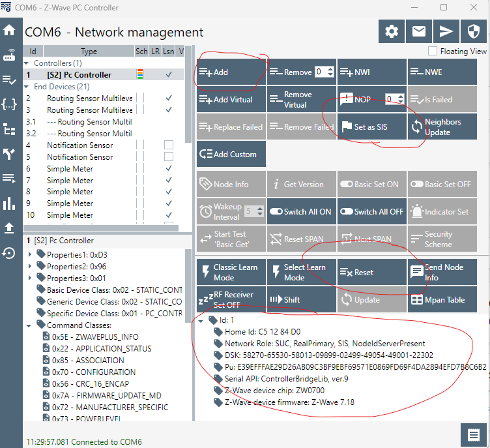Start Select Learn Mode
The height and width of the screenshot is (448, 490).
click(302, 272)
